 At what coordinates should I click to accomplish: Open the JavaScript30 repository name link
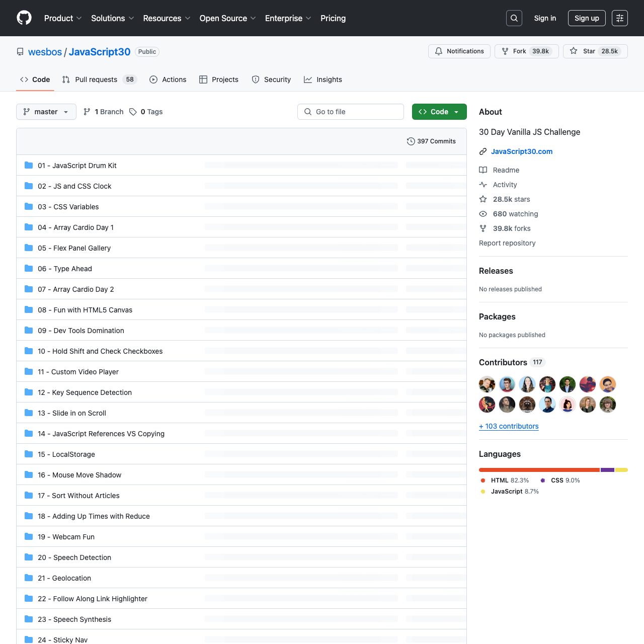point(100,52)
